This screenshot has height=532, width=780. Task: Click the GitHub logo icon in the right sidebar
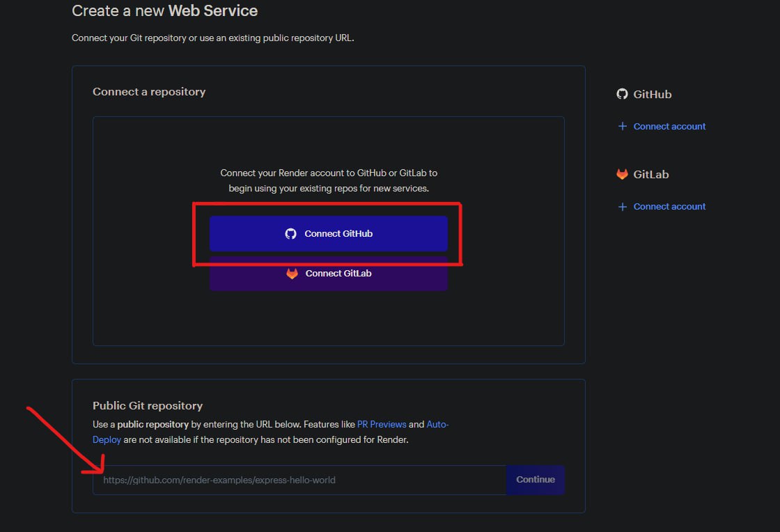pyautogui.click(x=622, y=94)
